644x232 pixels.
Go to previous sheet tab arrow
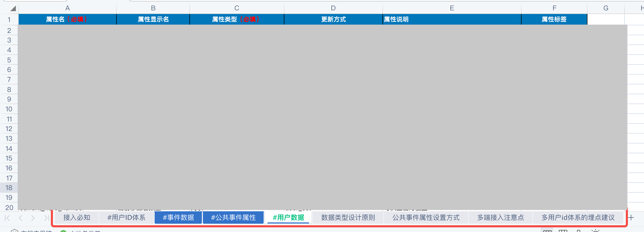coord(20,218)
